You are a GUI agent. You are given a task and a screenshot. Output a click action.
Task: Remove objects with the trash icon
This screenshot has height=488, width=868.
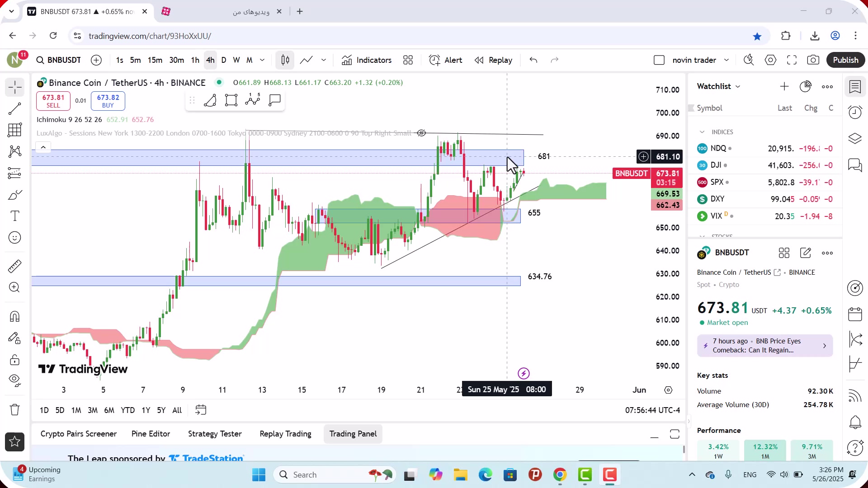pos(14,410)
